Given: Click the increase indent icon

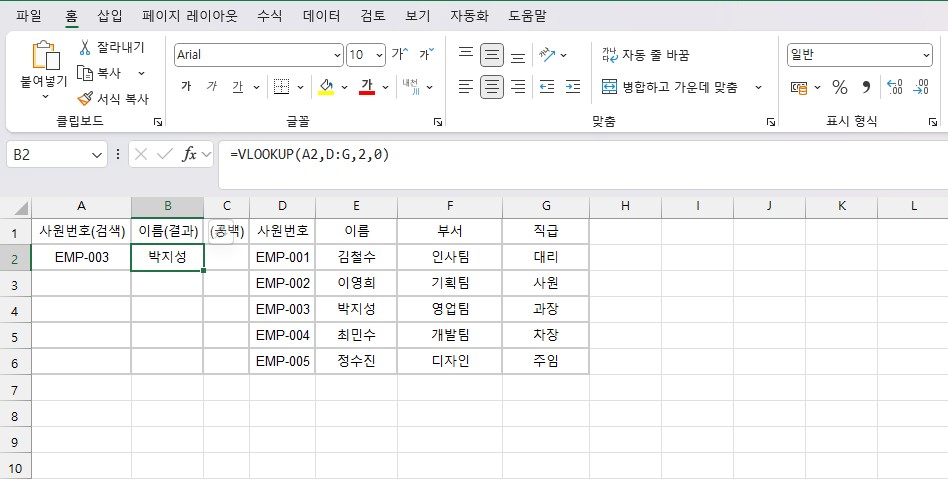Looking at the screenshot, I should tap(572, 87).
